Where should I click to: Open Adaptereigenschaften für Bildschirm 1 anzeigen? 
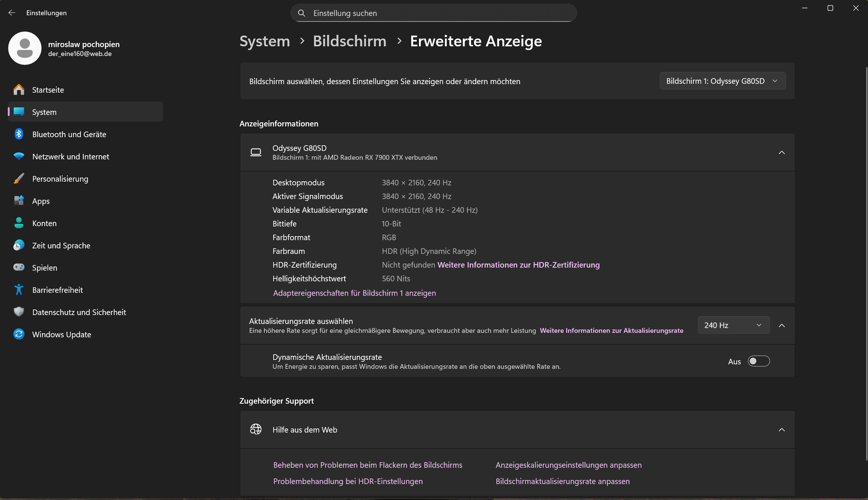pos(354,293)
